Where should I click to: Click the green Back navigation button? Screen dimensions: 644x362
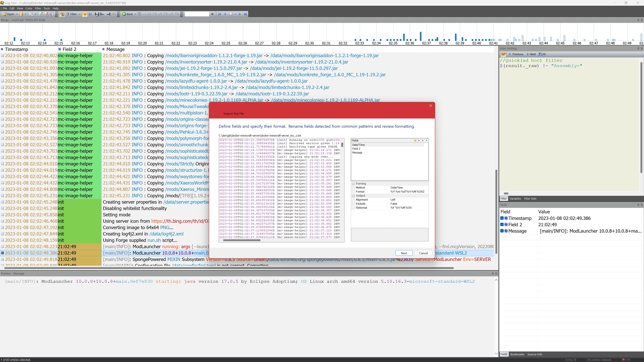[x=128, y=14]
